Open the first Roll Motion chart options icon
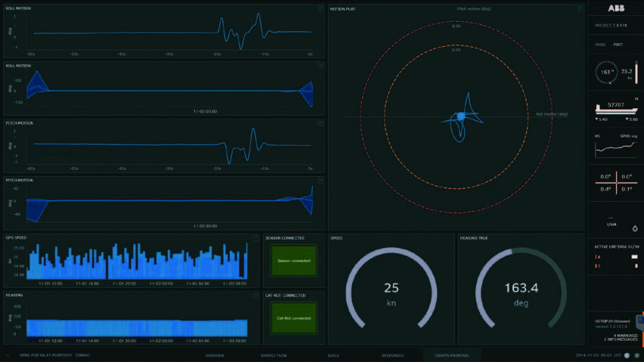This screenshot has height=362, width=644. tap(320, 8)
